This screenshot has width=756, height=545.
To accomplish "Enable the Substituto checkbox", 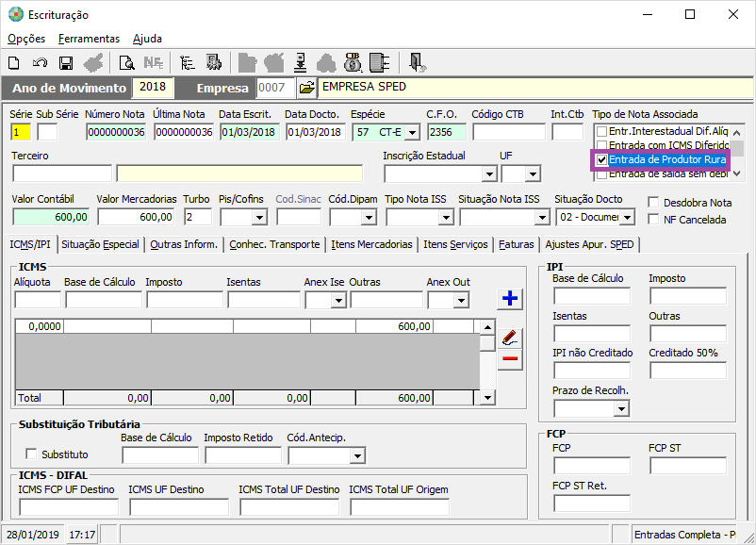I will (x=31, y=454).
